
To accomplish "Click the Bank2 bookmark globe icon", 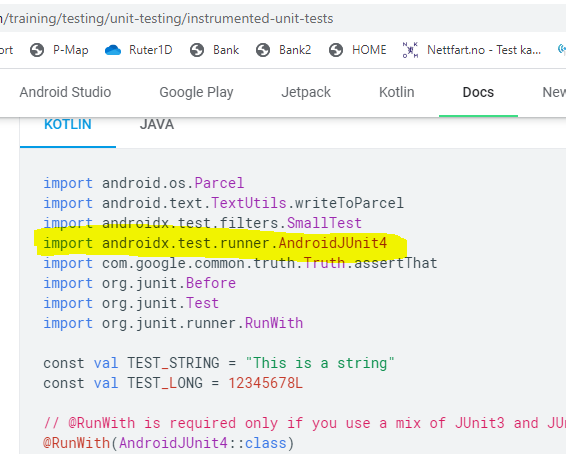I will (x=263, y=50).
